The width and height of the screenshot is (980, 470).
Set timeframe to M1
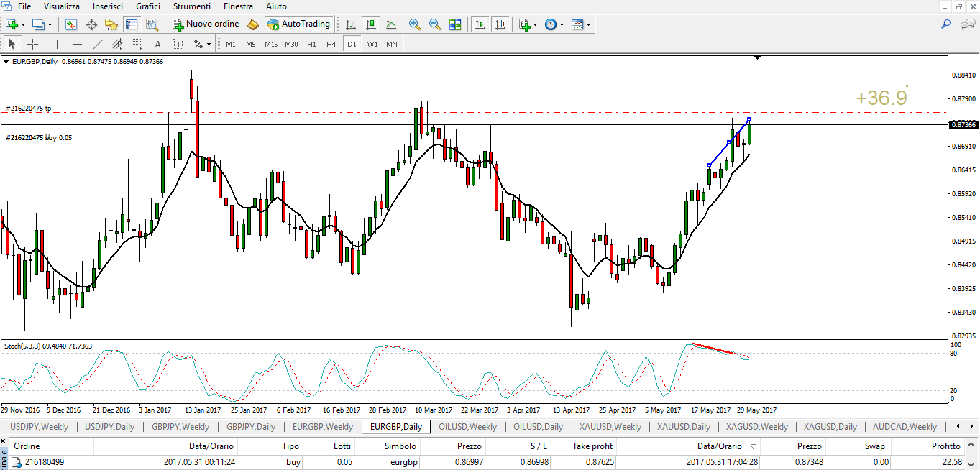pyautogui.click(x=231, y=44)
